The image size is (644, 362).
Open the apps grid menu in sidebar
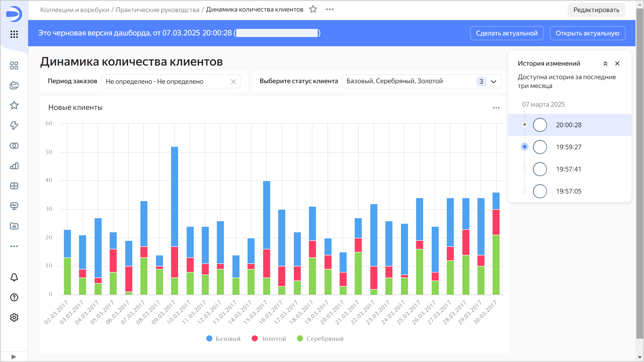(14, 34)
